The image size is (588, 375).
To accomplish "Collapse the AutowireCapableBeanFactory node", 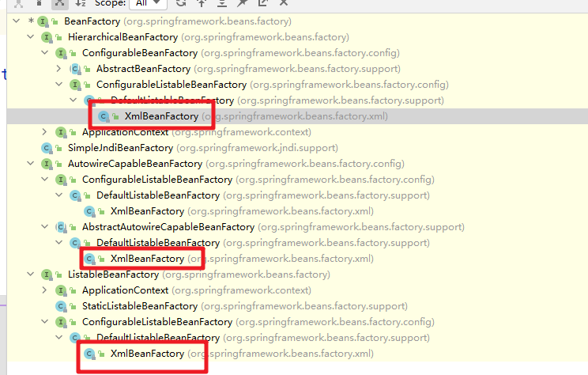I will tap(30, 163).
